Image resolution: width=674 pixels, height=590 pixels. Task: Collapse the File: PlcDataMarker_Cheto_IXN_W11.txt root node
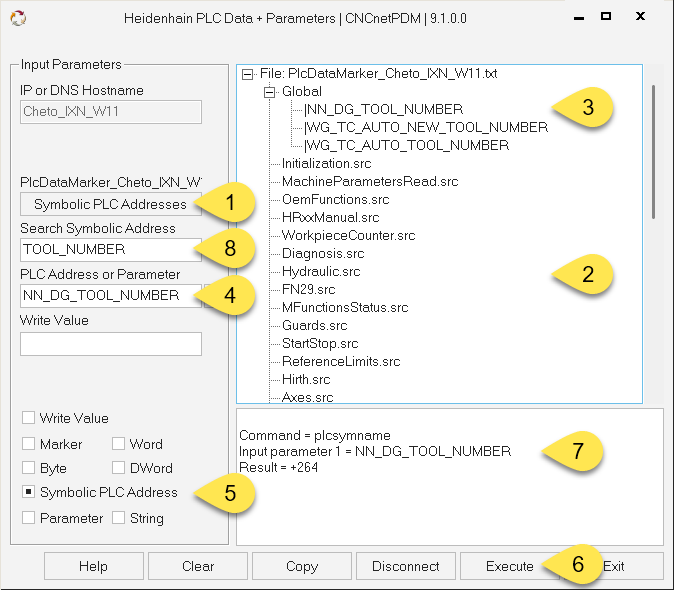tap(248, 74)
